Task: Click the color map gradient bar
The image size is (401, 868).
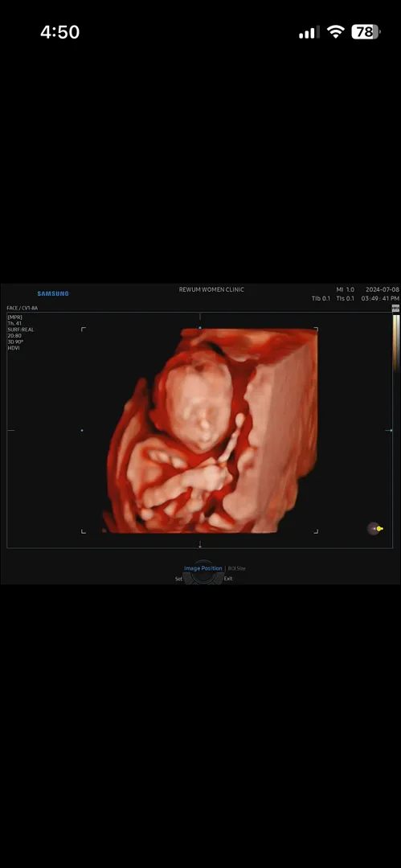Action: point(395,343)
